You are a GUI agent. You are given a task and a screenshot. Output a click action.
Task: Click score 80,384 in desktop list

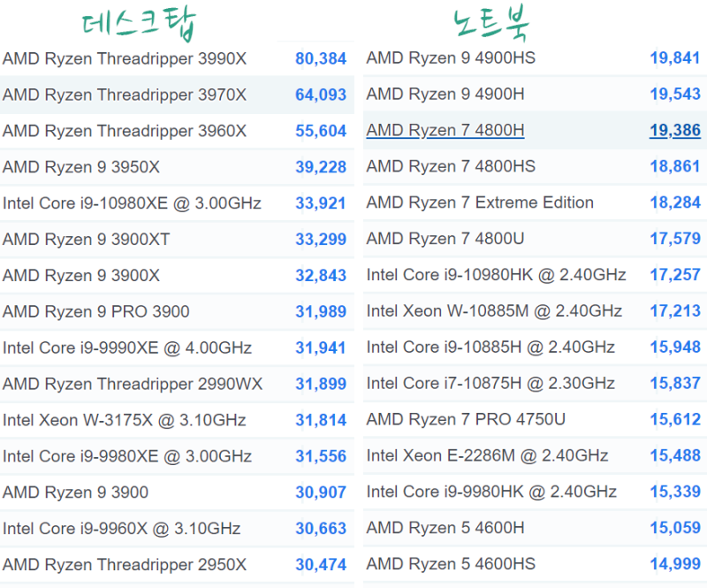click(x=321, y=58)
